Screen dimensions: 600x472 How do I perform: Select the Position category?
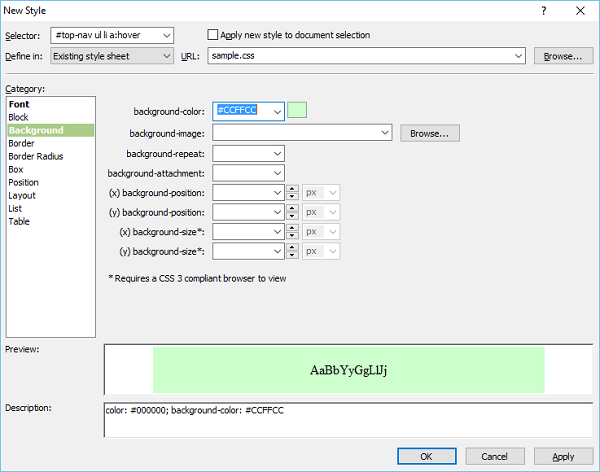point(24,182)
